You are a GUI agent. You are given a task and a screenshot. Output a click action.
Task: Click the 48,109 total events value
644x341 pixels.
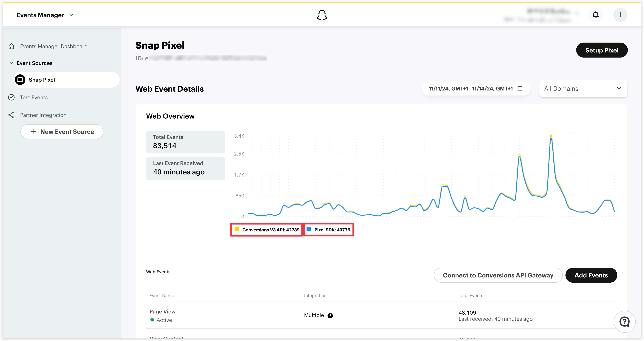[467, 312]
